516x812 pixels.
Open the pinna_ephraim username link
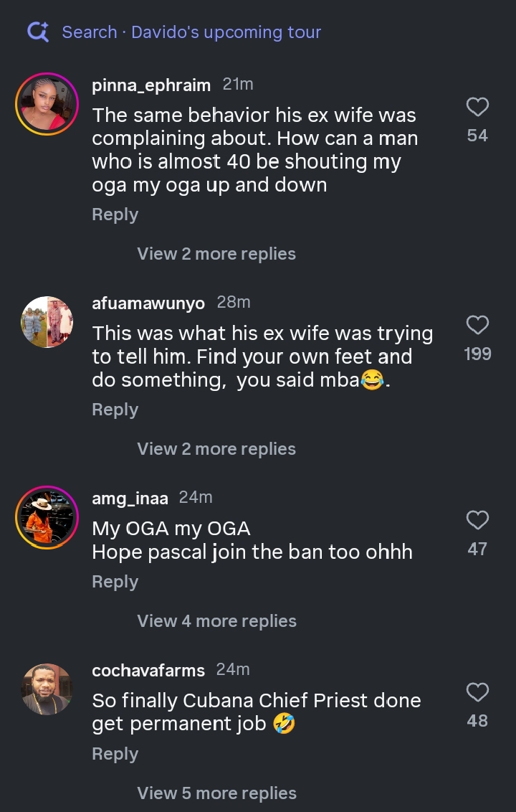tap(151, 85)
